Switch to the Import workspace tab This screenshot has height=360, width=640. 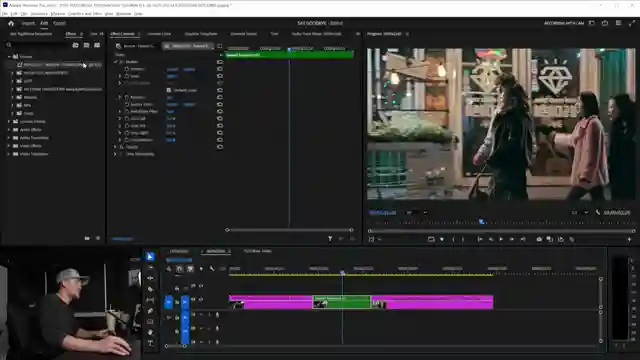(x=28, y=23)
